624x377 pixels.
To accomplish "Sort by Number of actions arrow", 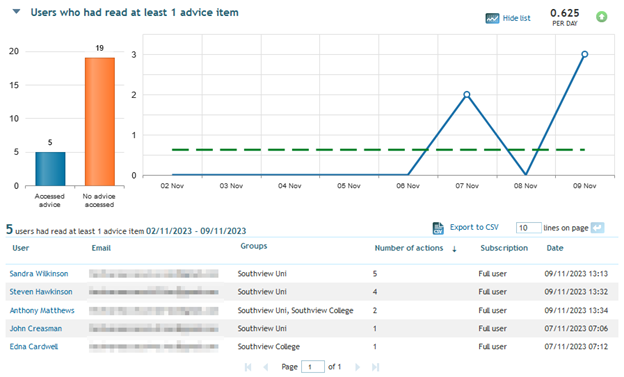I will click(454, 249).
